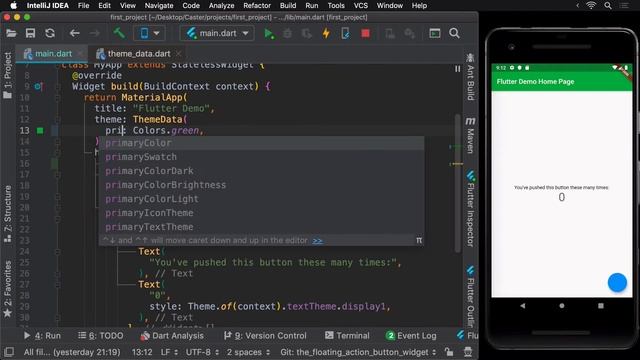Open Spotlight search in macOS menu bar

coord(608,6)
